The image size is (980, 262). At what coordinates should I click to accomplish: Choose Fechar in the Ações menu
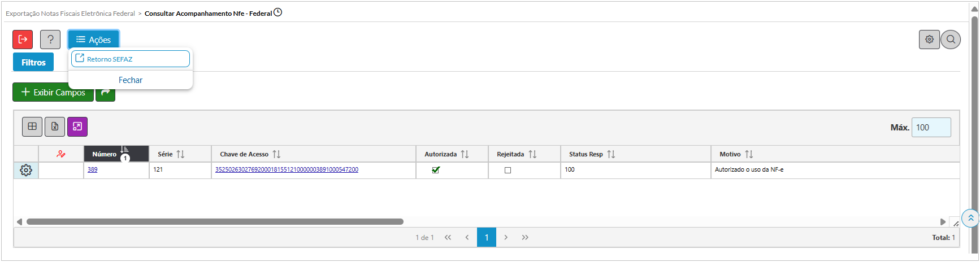click(131, 80)
